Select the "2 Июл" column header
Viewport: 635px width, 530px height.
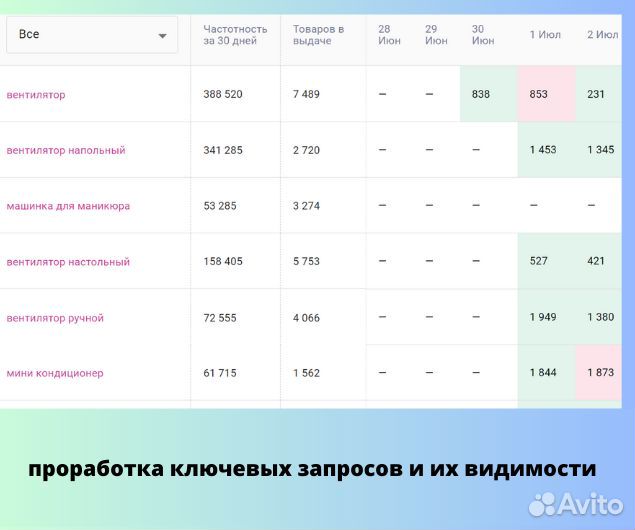[603, 35]
